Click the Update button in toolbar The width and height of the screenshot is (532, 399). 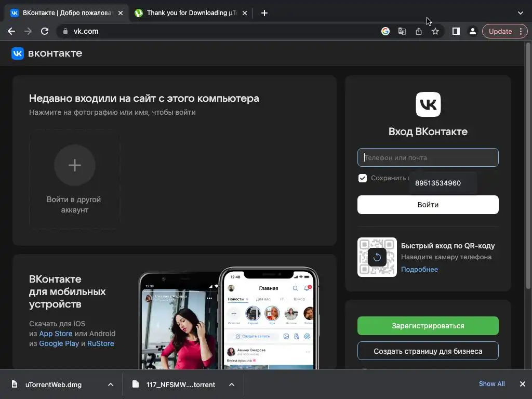(x=500, y=31)
